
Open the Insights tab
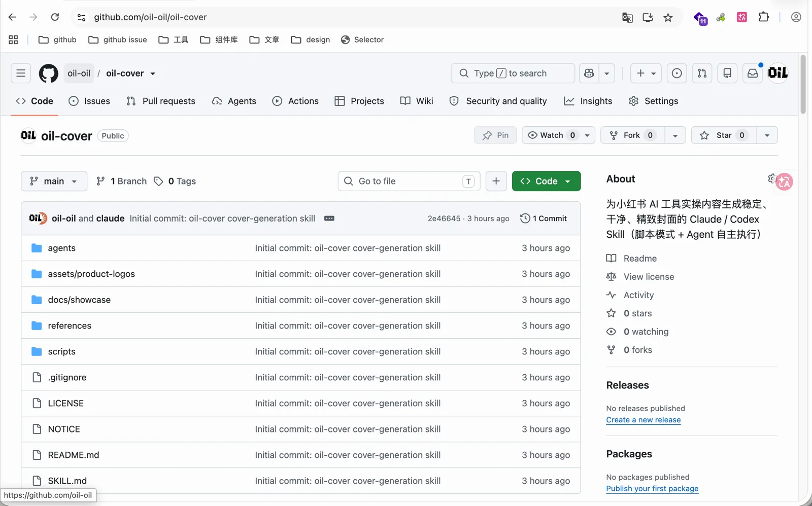(x=588, y=101)
